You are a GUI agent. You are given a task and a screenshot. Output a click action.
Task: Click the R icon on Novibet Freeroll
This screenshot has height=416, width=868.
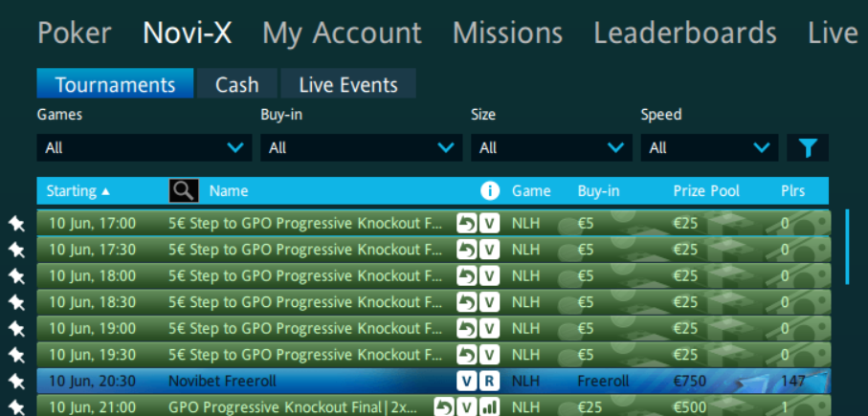coord(489,382)
